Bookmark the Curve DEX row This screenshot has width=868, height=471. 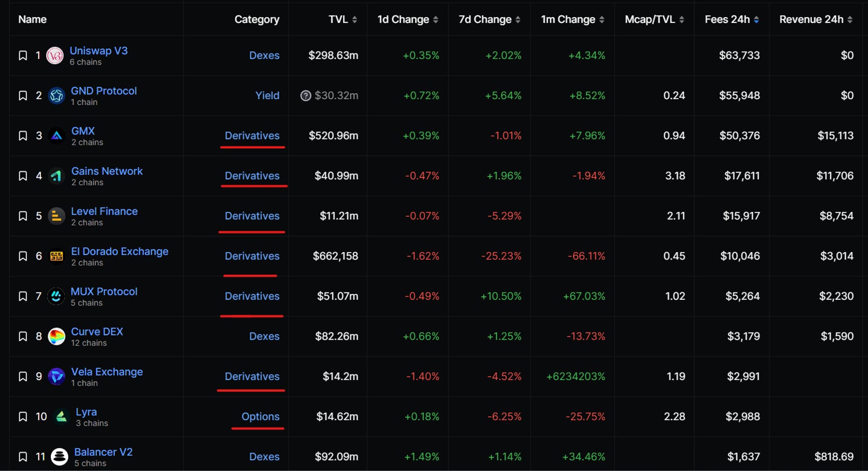point(23,336)
